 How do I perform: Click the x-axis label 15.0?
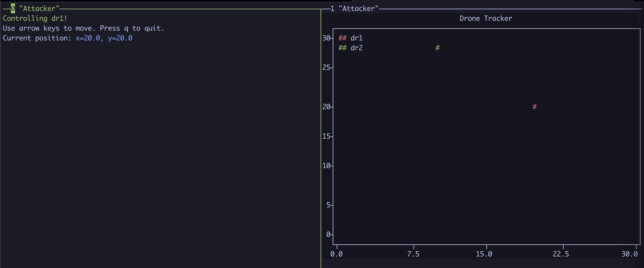tap(484, 254)
